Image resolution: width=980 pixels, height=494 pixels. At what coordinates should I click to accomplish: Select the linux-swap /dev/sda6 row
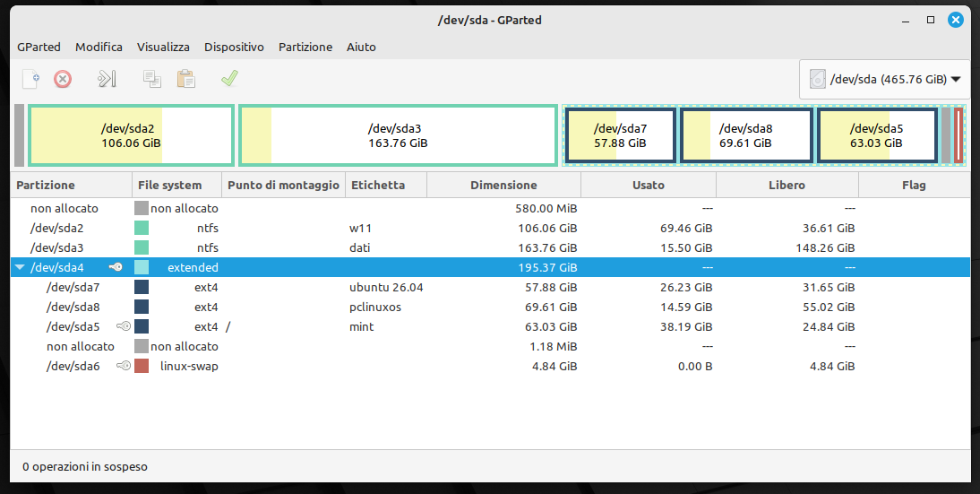click(490, 366)
